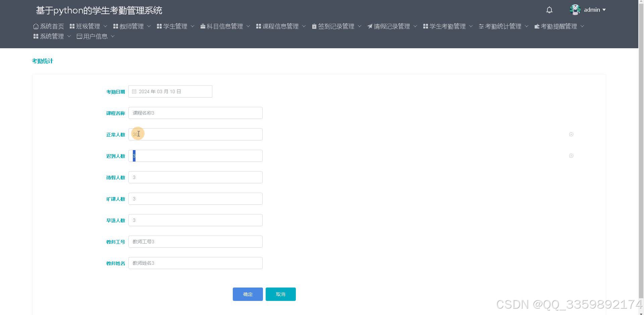The height and width of the screenshot is (315, 644).
Task: Open the 科目信息管理 menu
Action: [x=225, y=26]
